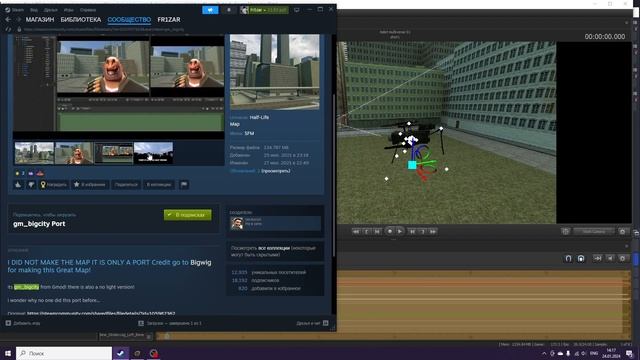
Task: Open the Steam menu in title bar
Action: coord(15,10)
